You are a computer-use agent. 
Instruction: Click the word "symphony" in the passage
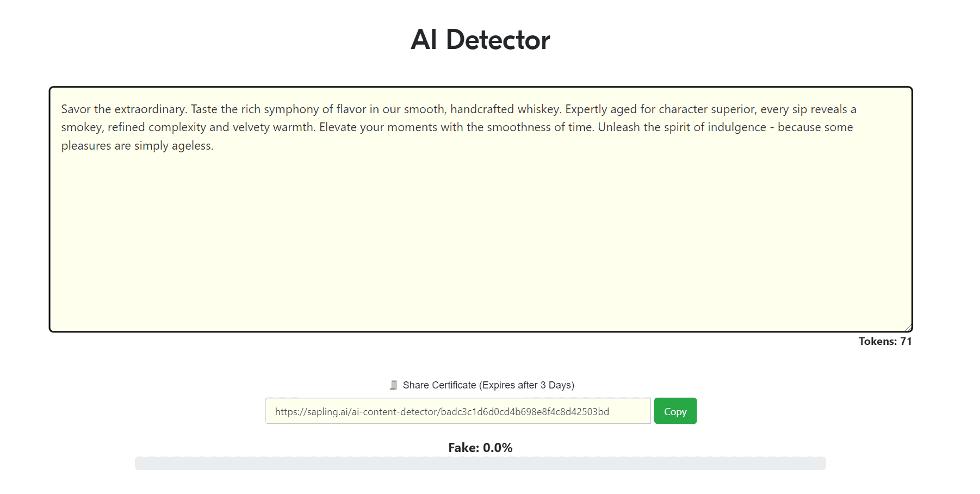[x=291, y=109]
